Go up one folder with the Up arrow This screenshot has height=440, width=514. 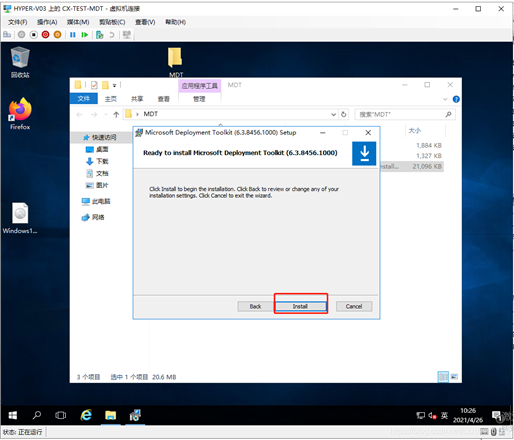click(116, 115)
